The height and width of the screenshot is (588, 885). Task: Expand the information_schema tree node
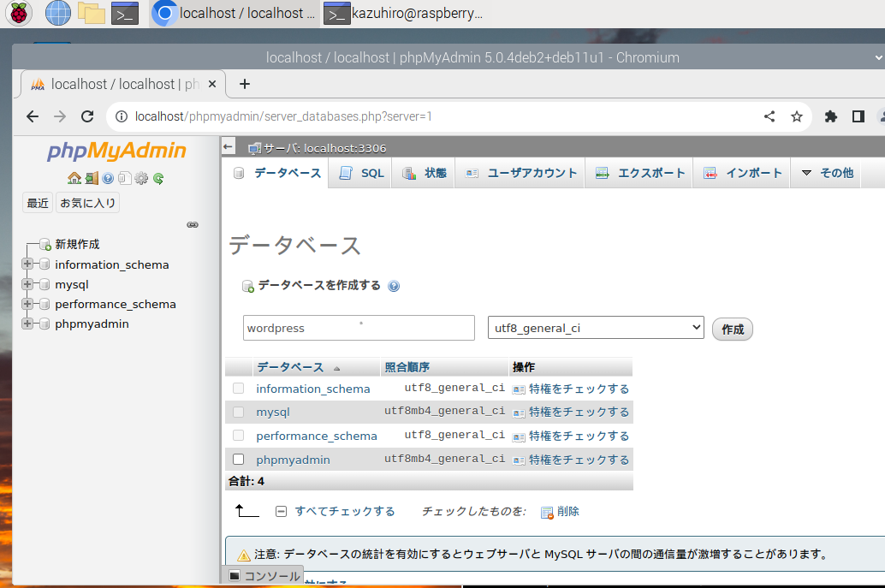27,264
